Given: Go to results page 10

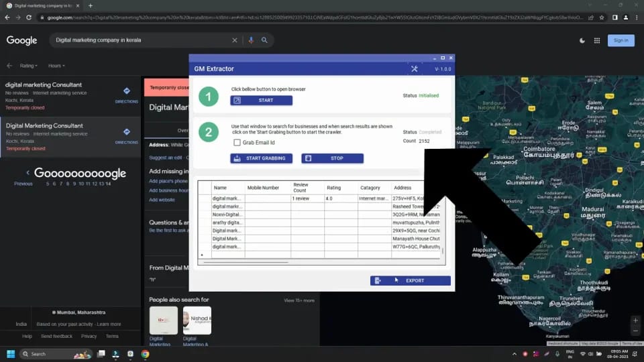Looking at the screenshot, I should [x=81, y=184].
